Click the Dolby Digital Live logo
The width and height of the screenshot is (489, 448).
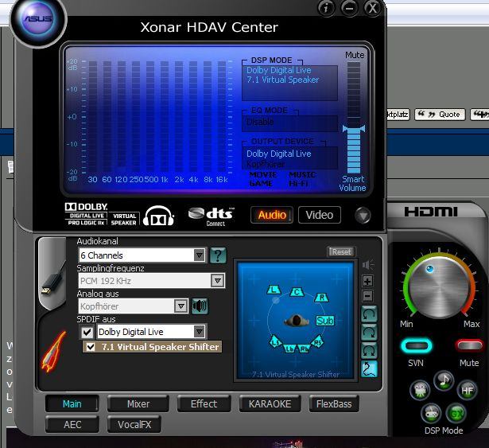(x=86, y=214)
